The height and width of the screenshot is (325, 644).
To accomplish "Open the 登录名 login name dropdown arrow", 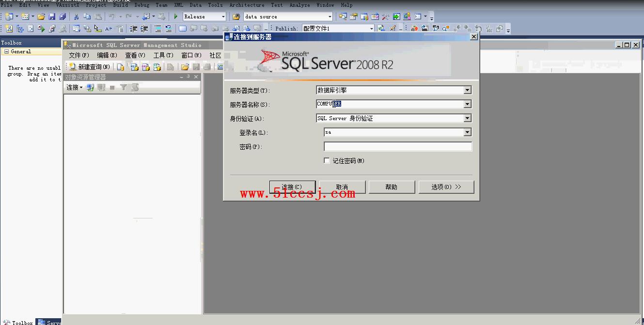I will [467, 132].
